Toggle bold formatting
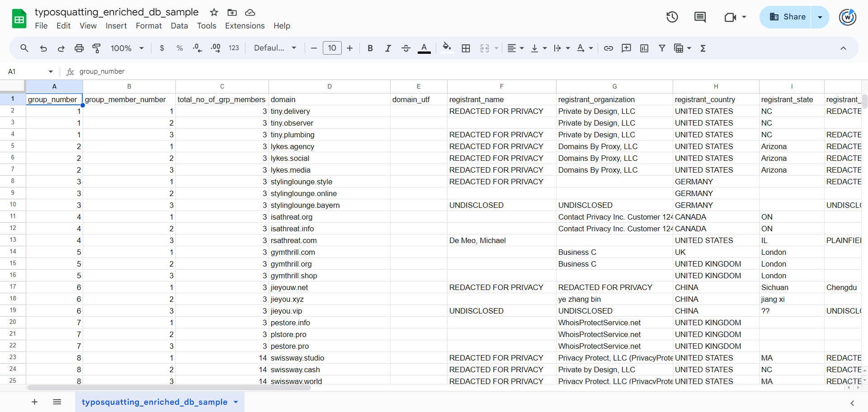Viewport: 868px width, 412px height. pos(370,48)
